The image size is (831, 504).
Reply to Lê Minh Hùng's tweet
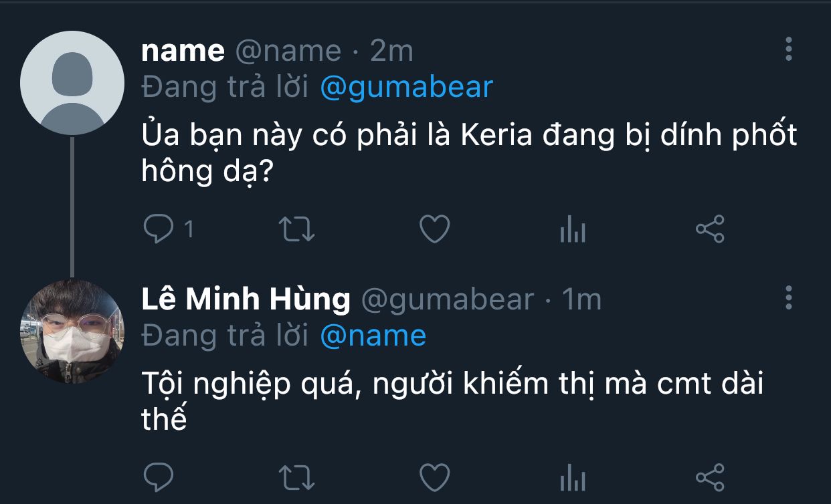coord(159,477)
